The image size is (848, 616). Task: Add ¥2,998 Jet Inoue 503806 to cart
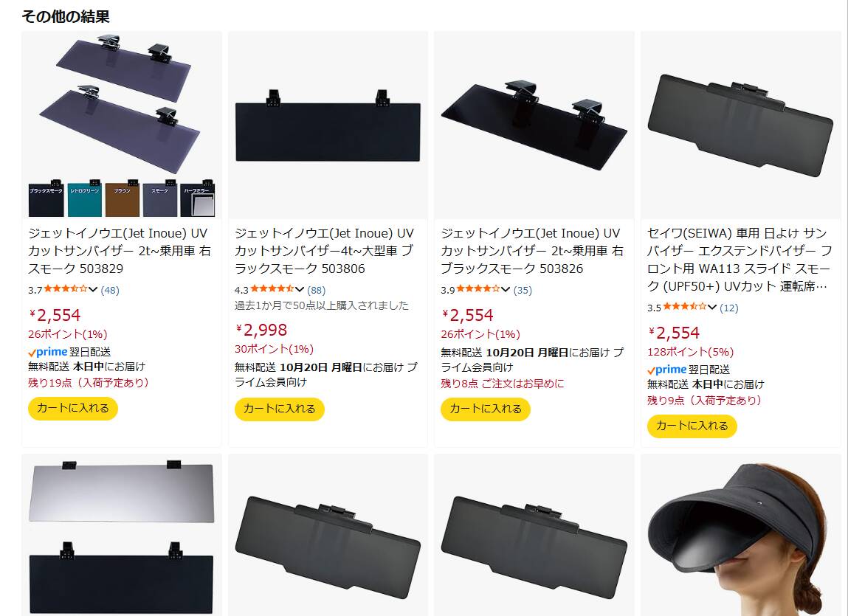(x=279, y=409)
